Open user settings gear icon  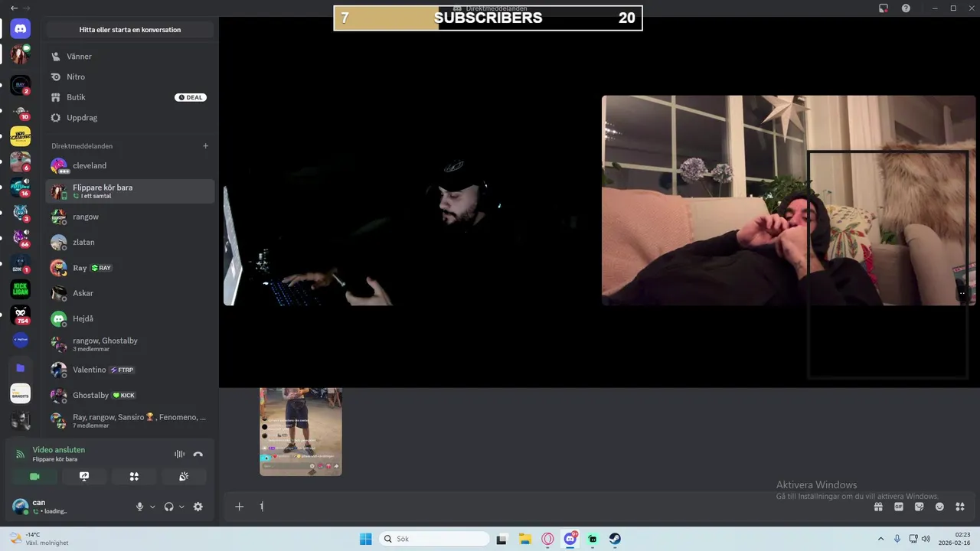point(198,507)
